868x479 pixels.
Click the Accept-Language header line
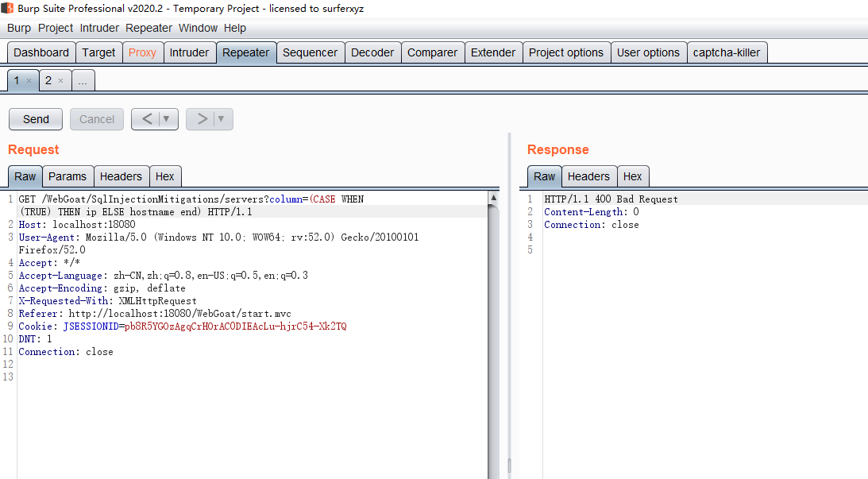point(164,275)
